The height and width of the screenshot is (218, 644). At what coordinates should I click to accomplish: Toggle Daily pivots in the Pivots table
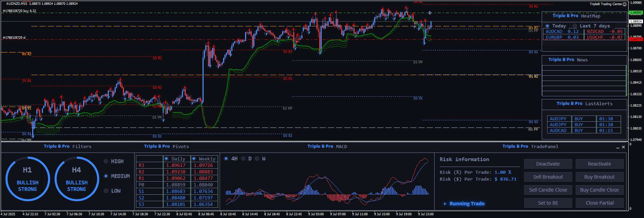pyautogui.click(x=166, y=159)
